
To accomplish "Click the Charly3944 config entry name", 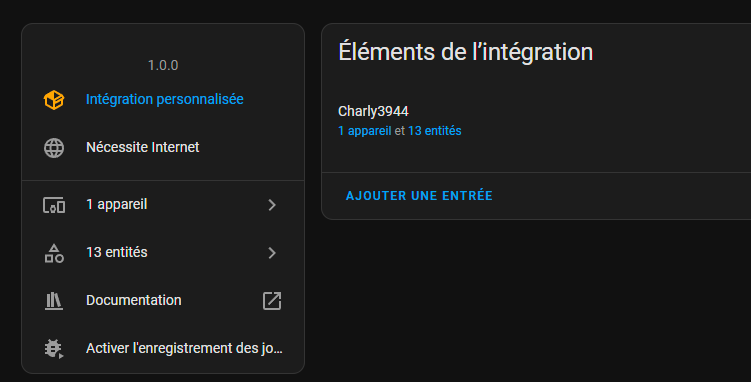I will tap(373, 111).
